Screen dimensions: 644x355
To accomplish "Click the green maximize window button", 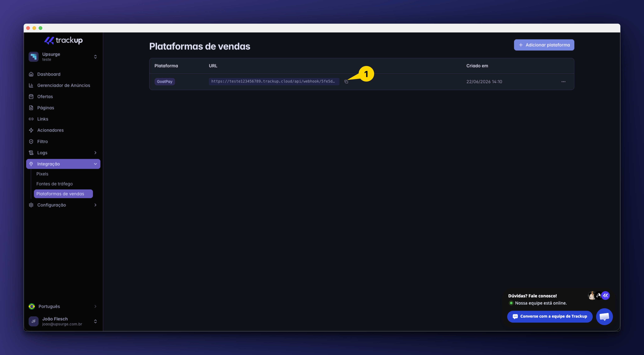I will point(41,28).
